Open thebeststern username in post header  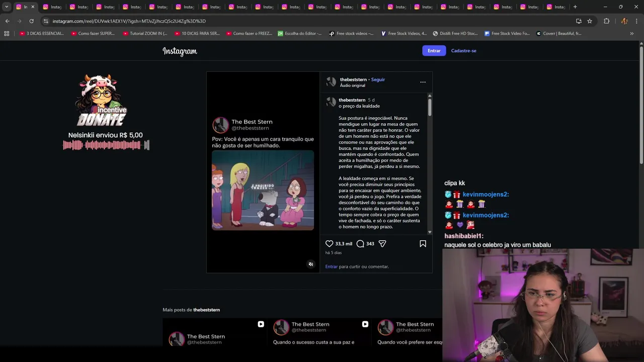pos(353,79)
